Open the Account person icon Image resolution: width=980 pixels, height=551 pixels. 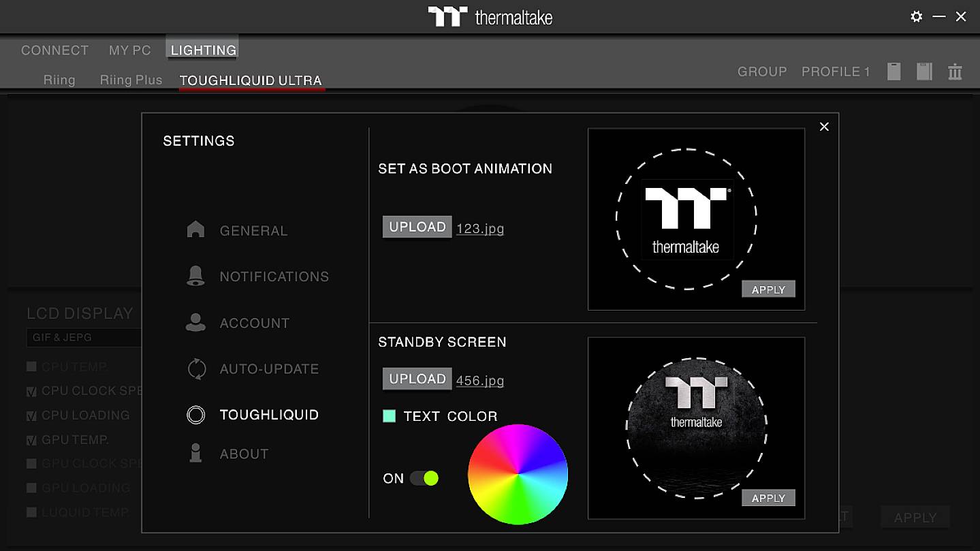point(196,322)
